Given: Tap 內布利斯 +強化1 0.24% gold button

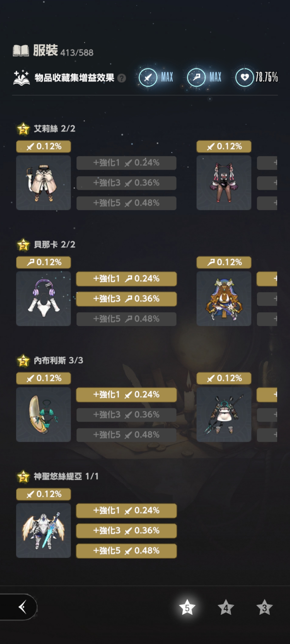Looking at the screenshot, I should [126, 395].
